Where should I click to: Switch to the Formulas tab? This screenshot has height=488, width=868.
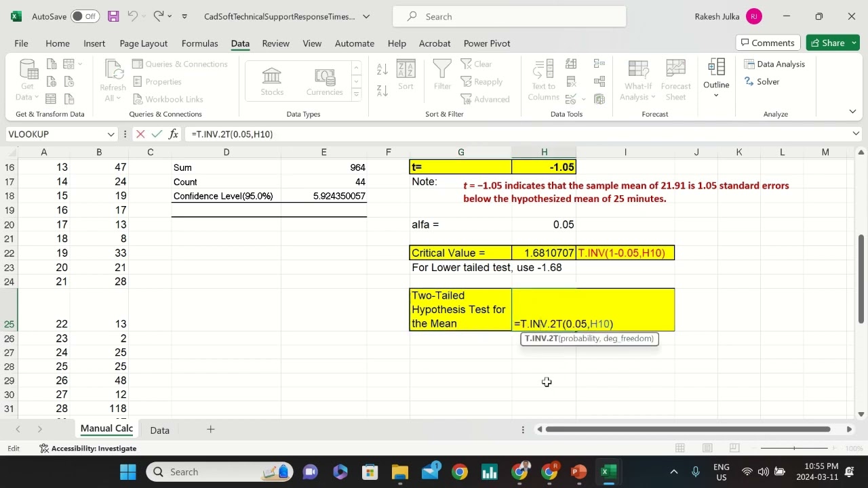click(199, 43)
